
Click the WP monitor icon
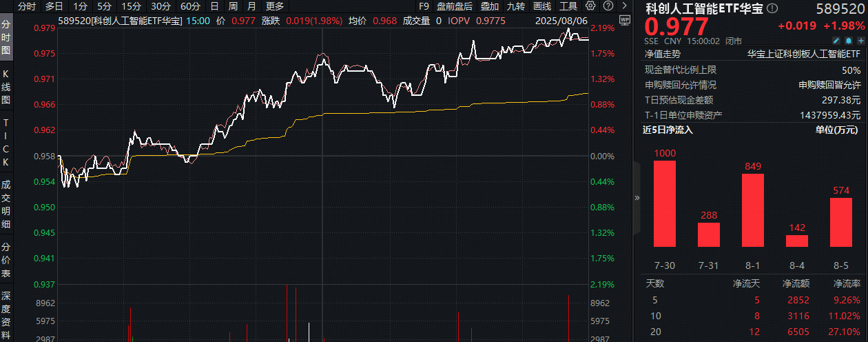coord(624,20)
